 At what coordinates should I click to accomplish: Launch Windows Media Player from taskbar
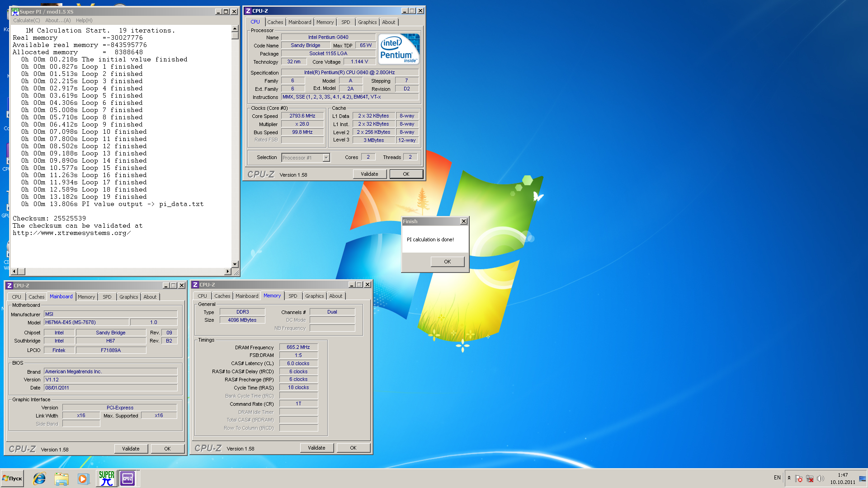pyautogui.click(x=83, y=479)
